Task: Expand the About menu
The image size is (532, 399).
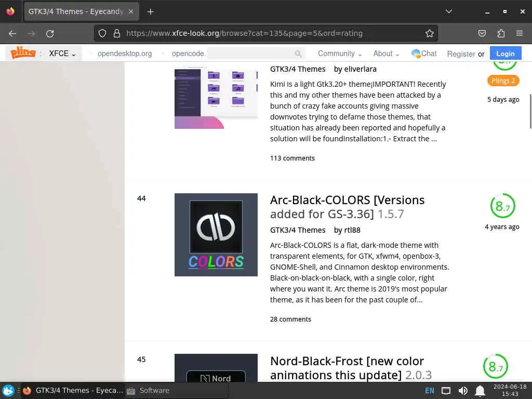Action: (x=386, y=54)
